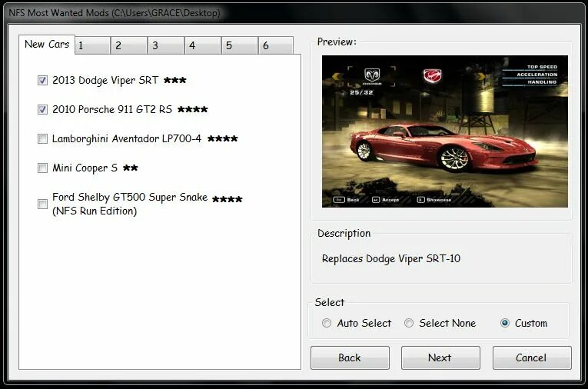This screenshot has width=588, height=389.
Task: Tick the Ford Shelby GT500 Super Snake checkbox
Action: pos(42,204)
